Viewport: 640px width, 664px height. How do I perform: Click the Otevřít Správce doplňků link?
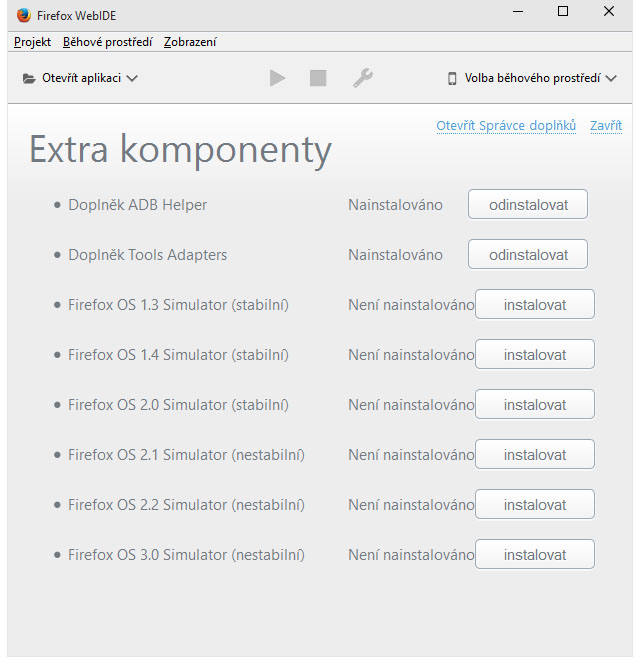506,126
